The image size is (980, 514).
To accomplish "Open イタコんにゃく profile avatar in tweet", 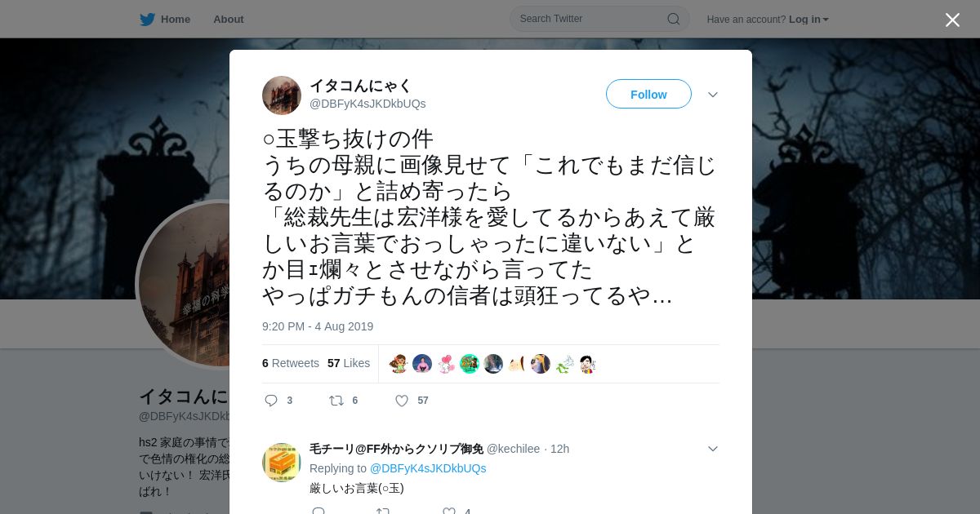I will point(282,95).
